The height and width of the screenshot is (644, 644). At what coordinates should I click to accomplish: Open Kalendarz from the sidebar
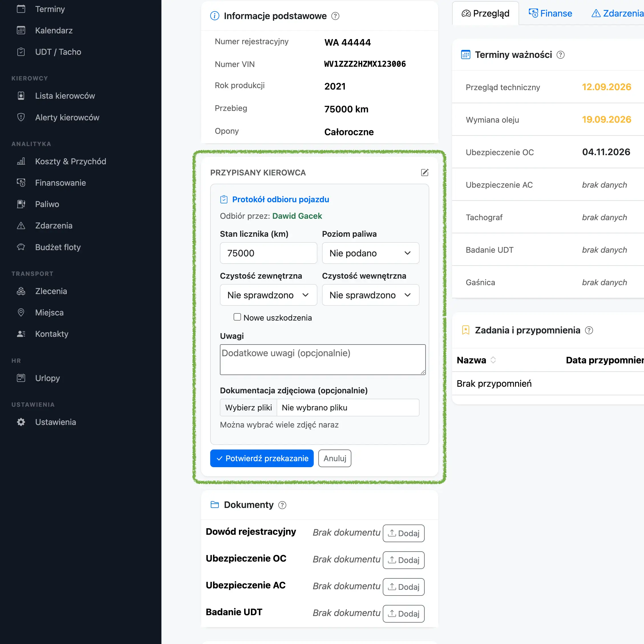54,30
